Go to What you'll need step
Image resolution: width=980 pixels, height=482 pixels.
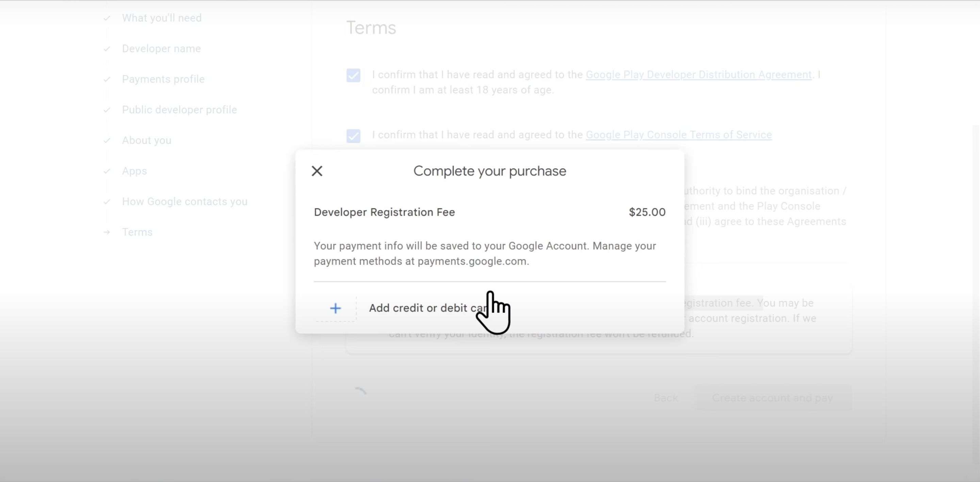pos(162,18)
